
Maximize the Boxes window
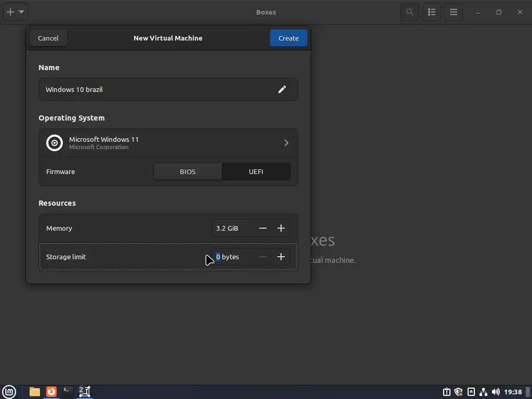pos(499,12)
